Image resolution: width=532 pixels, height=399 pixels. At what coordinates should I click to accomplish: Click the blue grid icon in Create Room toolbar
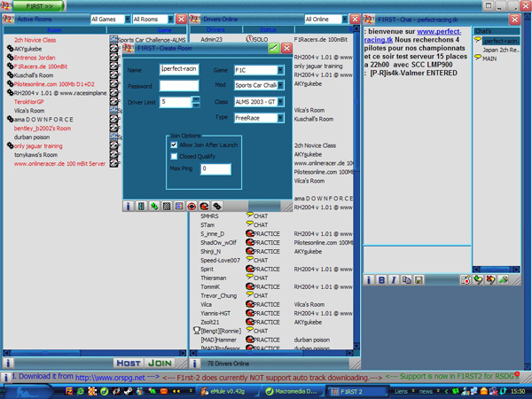pos(179,206)
